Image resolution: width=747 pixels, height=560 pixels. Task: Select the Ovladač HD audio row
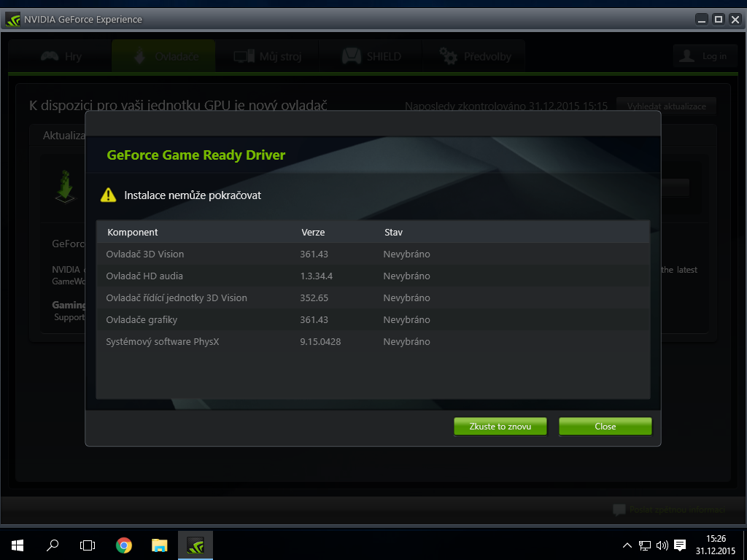[x=373, y=276]
